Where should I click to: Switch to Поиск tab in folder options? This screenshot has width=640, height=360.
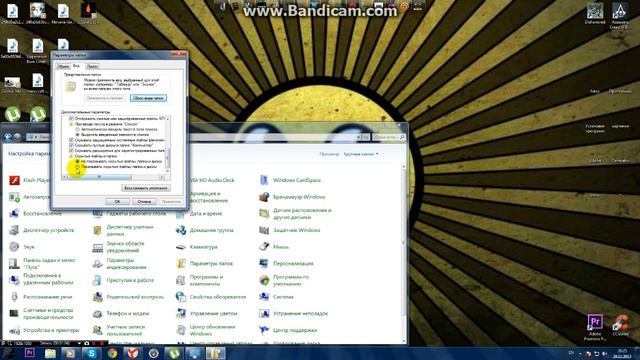[93, 66]
